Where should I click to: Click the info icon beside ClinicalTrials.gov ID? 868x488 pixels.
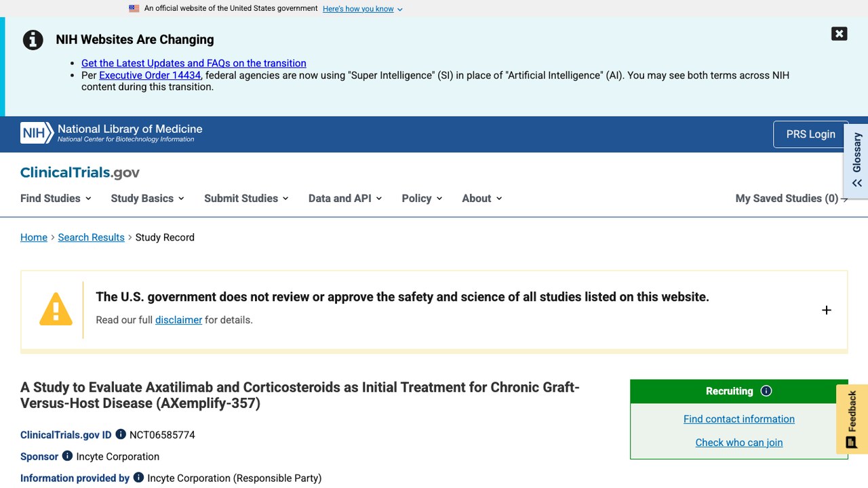pyautogui.click(x=121, y=434)
